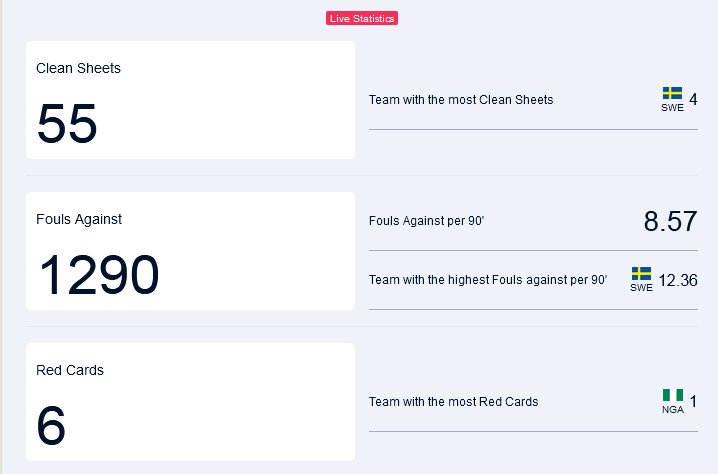Click the 8.57 fouls per 90 value
Image resolution: width=718 pixels, height=474 pixels.
(670, 221)
